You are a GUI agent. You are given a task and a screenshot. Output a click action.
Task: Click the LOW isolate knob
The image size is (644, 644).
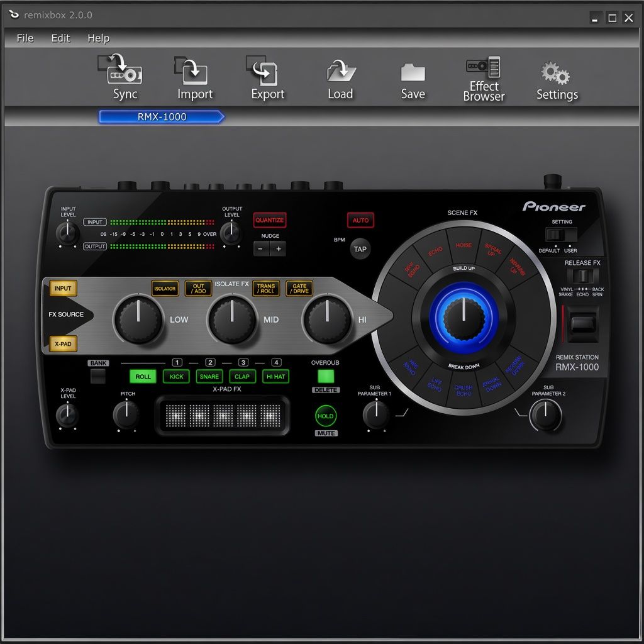click(138, 319)
